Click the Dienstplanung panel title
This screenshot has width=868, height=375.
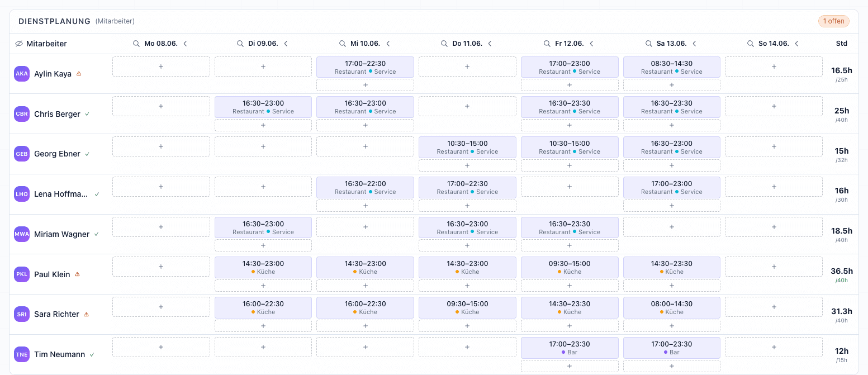tap(54, 21)
